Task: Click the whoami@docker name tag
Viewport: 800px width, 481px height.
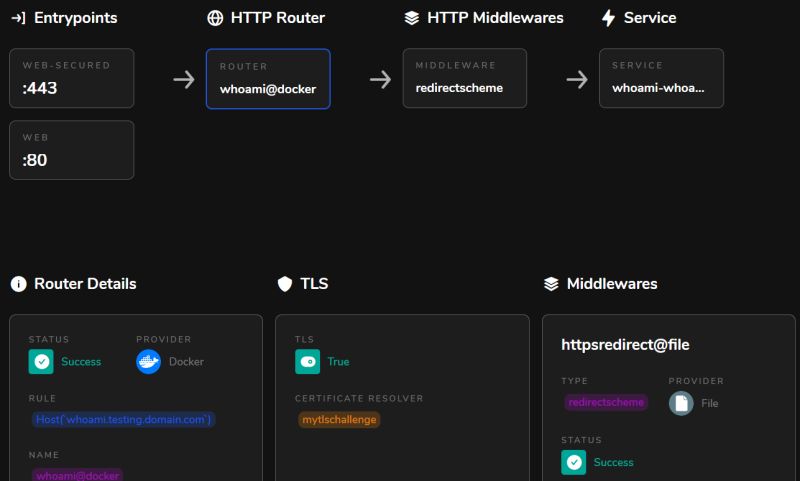Action: (x=77, y=475)
